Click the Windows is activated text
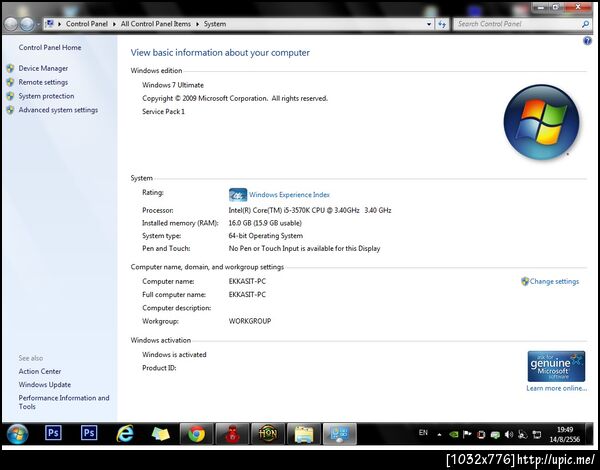 pos(174,355)
